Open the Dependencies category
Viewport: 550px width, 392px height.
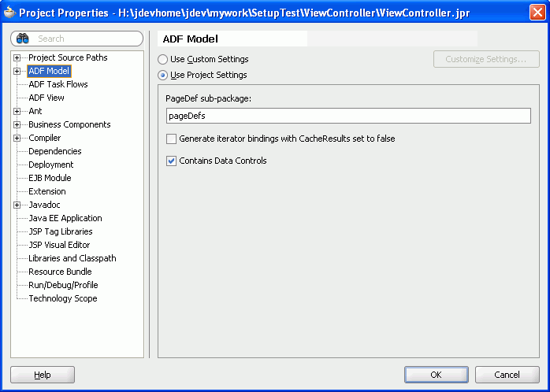(x=55, y=151)
